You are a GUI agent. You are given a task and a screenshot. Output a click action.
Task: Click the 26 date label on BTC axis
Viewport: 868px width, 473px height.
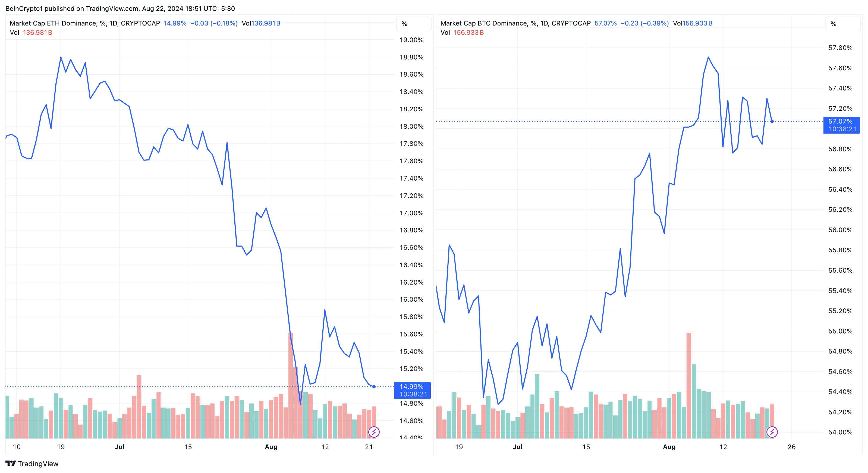[791, 447]
